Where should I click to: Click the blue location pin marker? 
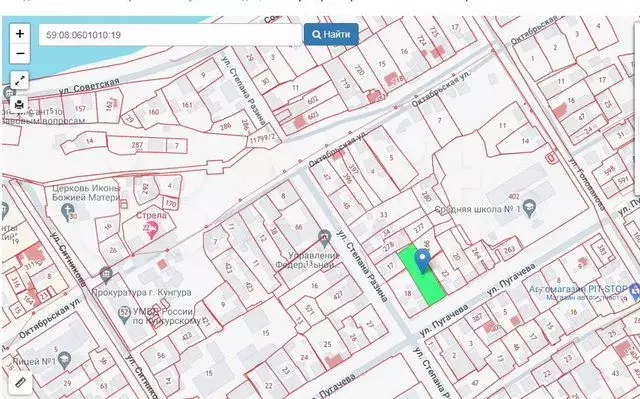coord(422,261)
